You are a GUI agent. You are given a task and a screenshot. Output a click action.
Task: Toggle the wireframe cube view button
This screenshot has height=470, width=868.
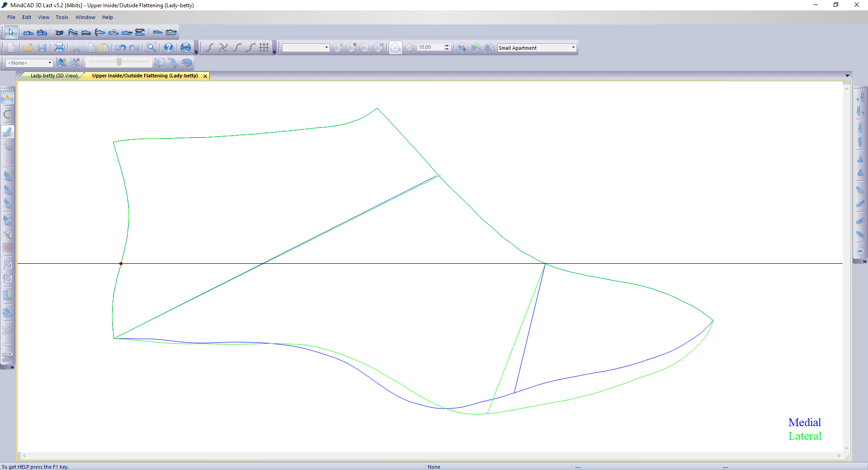tap(395, 47)
